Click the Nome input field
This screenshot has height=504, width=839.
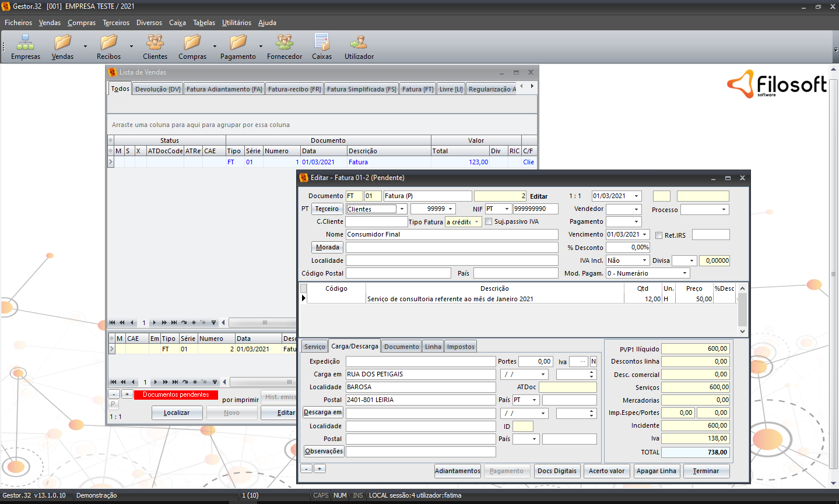(452, 234)
